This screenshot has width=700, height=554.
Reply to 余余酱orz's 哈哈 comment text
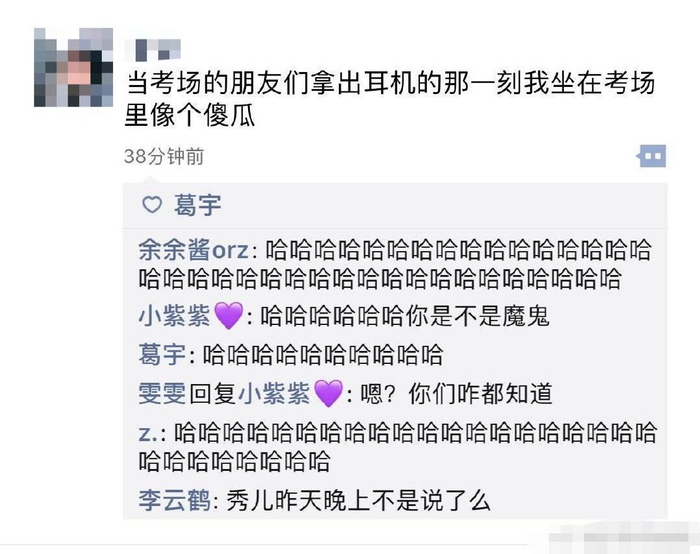pyautogui.click(x=395, y=264)
